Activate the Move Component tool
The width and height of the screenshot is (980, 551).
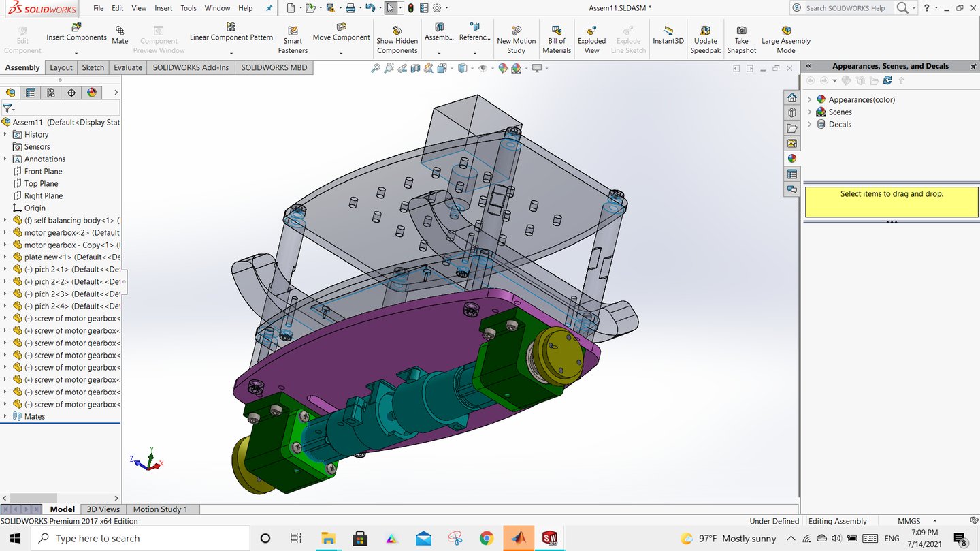coord(342,32)
